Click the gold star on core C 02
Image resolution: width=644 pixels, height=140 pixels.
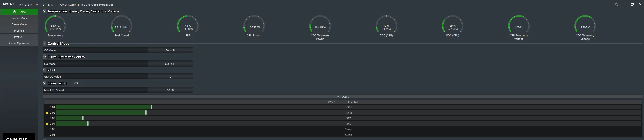point(47,113)
